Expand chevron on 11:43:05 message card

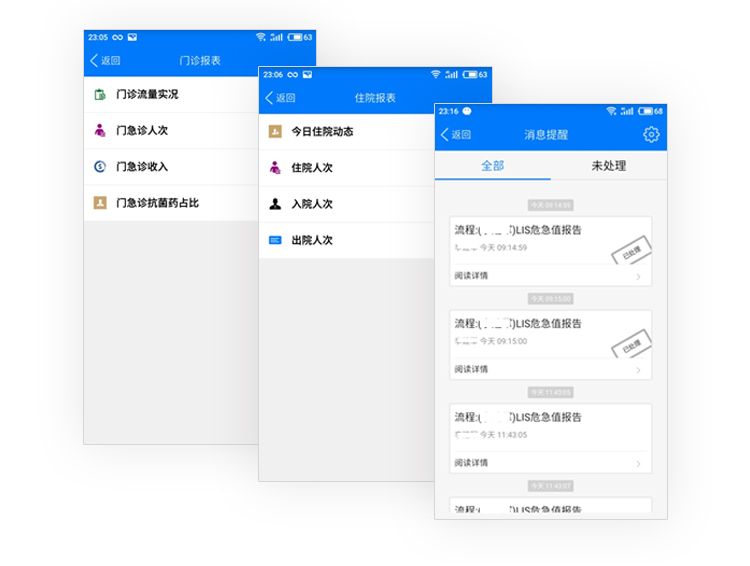pyautogui.click(x=639, y=464)
